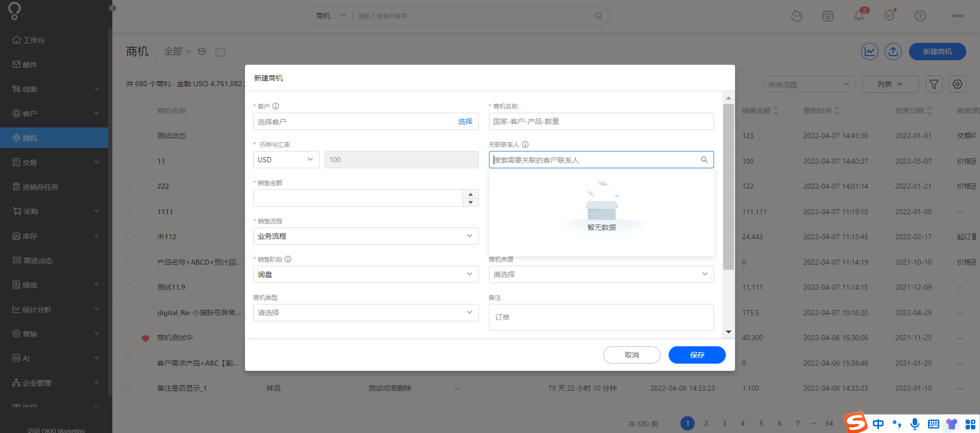Open the table settings gear icon
The height and width of the screenshot is (433, 980).
click(958, 84)
